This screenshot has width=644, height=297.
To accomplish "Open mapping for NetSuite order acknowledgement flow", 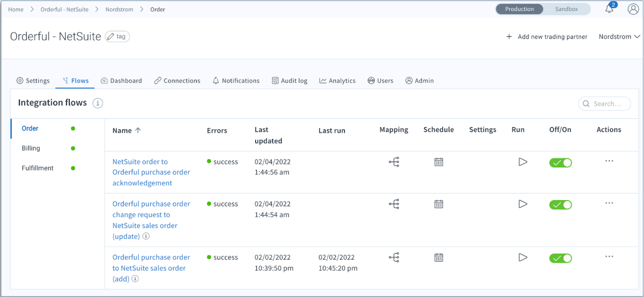I will [394, 162].
